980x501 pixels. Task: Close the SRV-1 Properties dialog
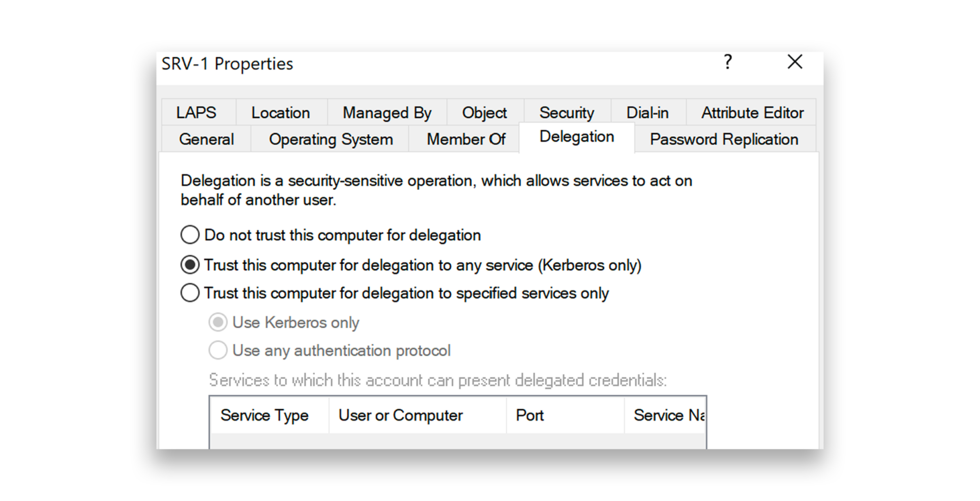click(x=795, y=62)
